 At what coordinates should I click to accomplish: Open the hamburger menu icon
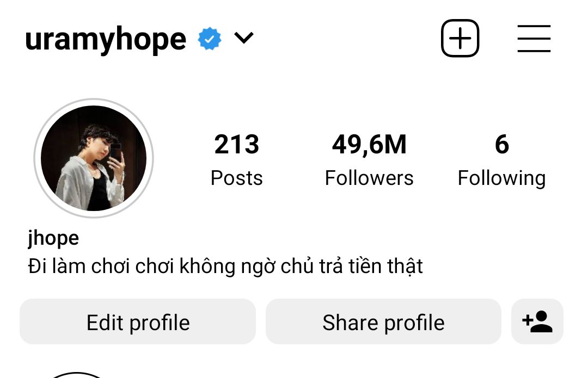pos(534,39)
